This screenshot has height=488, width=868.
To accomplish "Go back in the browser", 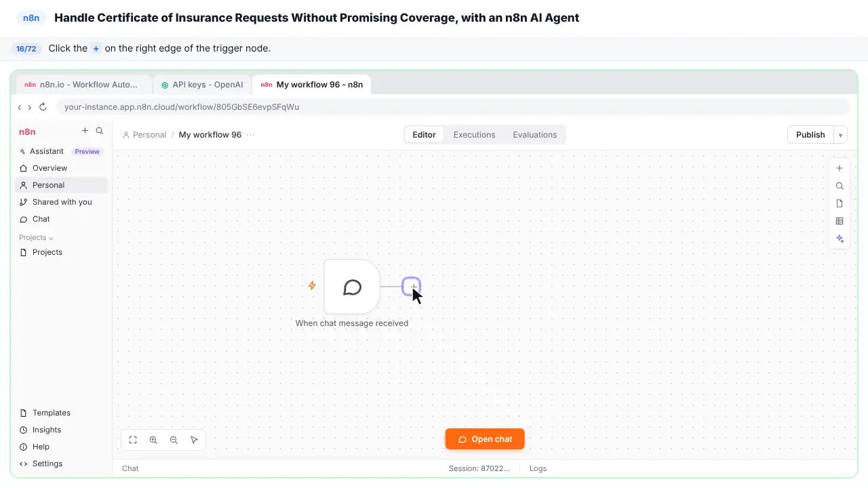I will [20, 107].
